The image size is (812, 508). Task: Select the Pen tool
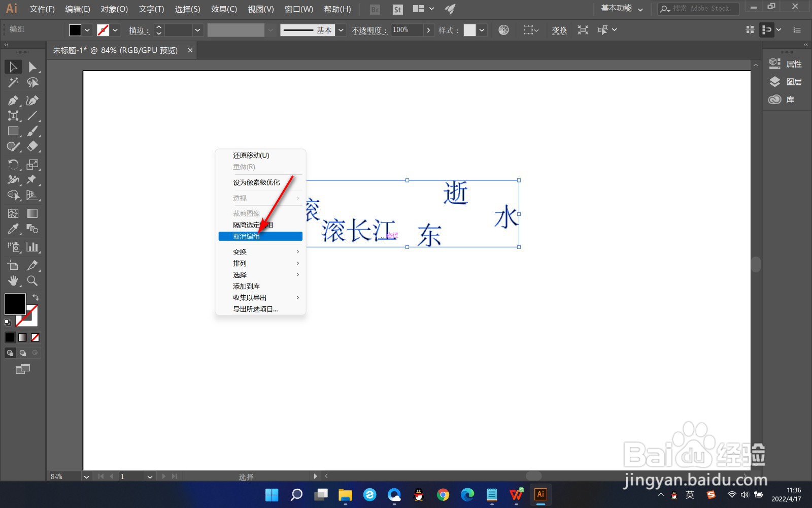tap(13, 101)
